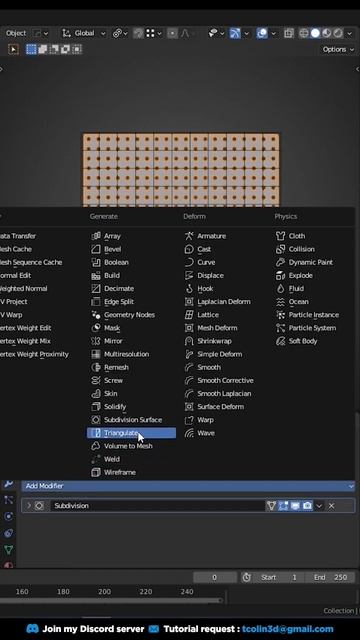This screenshot has height=640, width=360.
Task: Toggle Subdivision modifier render camera visibility
Action: pyautogui.click(x=307, y=506)
